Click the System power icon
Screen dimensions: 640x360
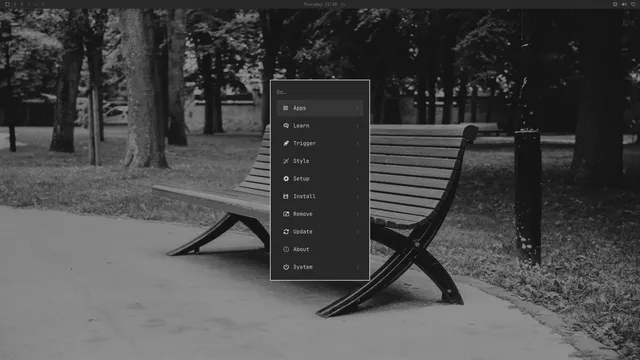pos(286,267)
